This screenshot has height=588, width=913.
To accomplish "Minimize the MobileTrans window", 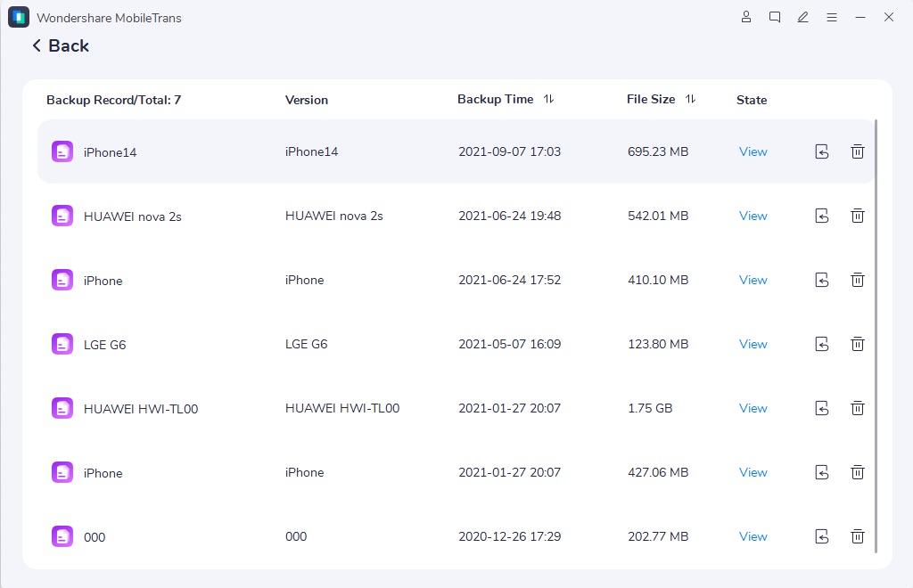I will (x=860, y=18).
